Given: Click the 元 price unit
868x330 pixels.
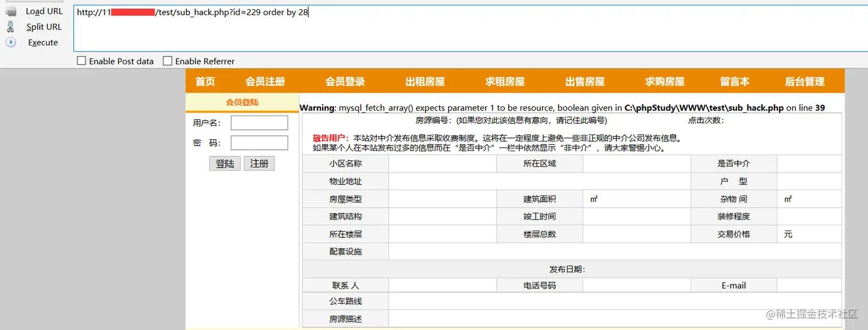Looking at the screenshot, I should (x=788, y=235).
